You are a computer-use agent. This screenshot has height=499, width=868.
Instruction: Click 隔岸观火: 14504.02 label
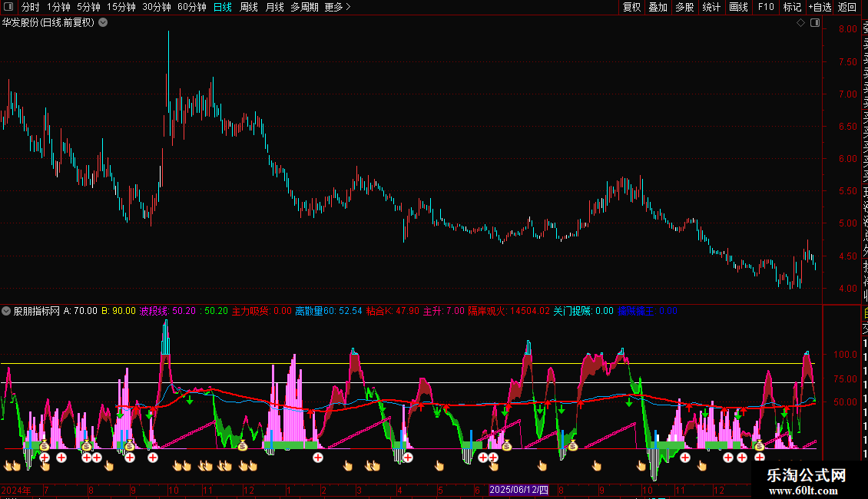coord(509,311)
